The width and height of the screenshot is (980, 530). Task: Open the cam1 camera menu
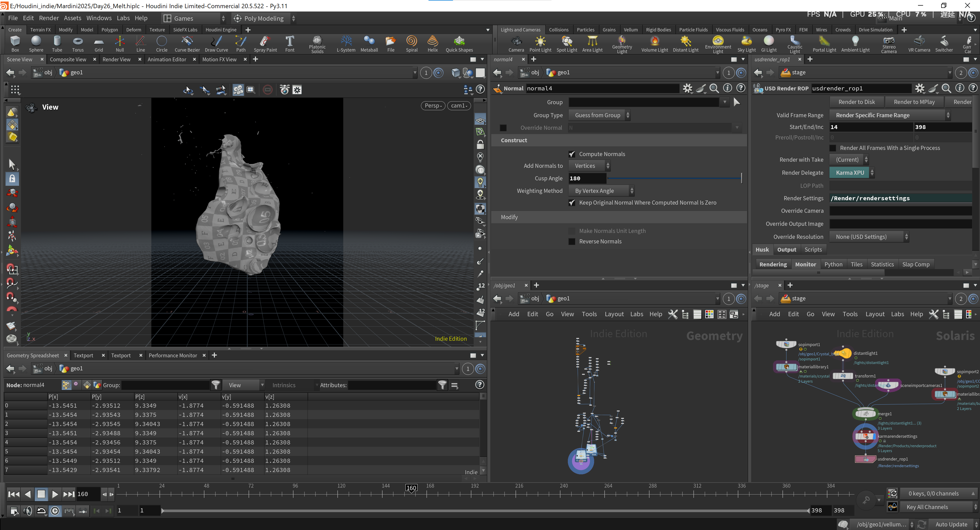tap(459, 105)
